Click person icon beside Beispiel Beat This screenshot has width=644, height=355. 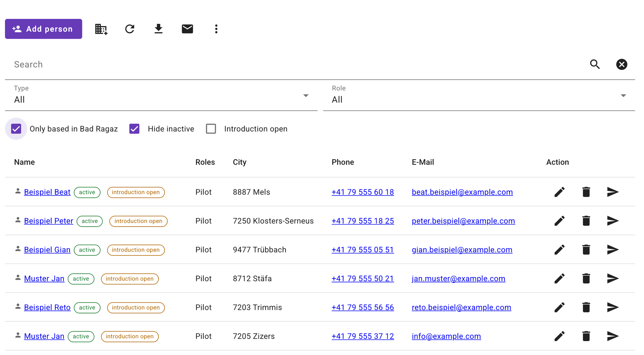18,191
